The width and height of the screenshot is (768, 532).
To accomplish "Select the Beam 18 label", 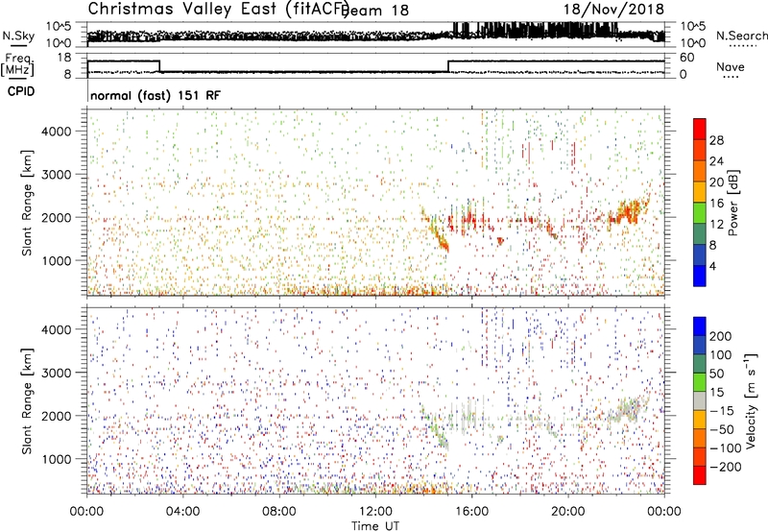I will click(375, 11).
